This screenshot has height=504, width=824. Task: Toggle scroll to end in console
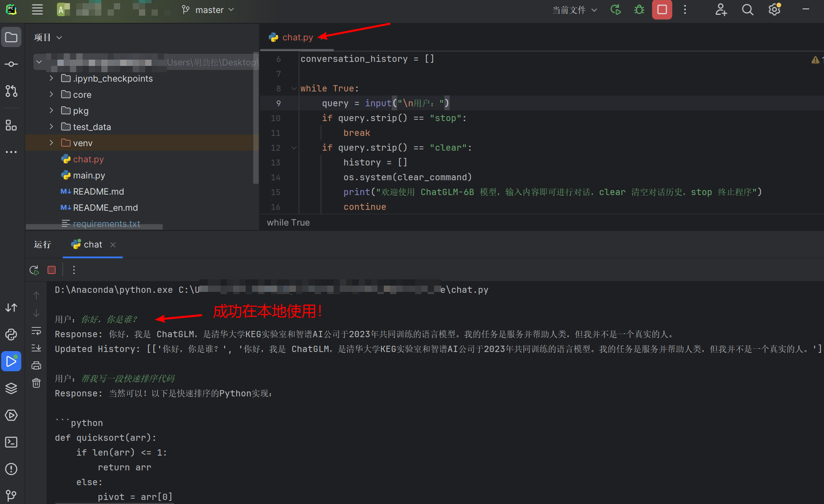point(36,348)
